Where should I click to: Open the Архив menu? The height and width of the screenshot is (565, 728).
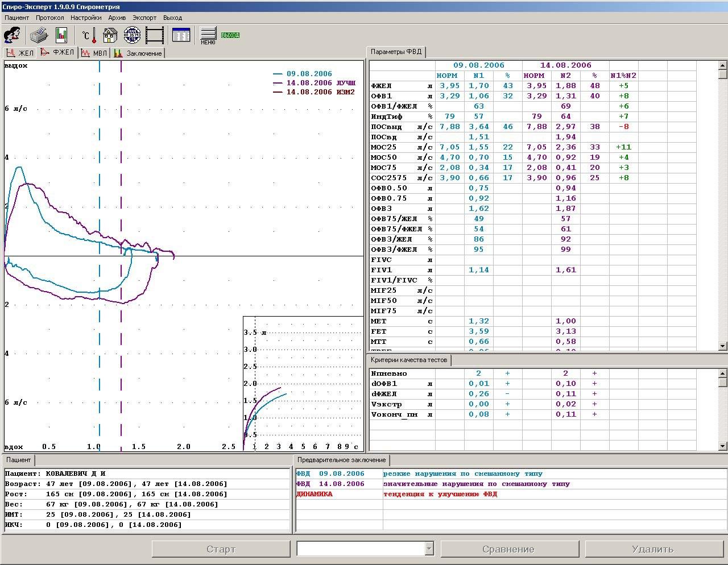tap(117, 18)
